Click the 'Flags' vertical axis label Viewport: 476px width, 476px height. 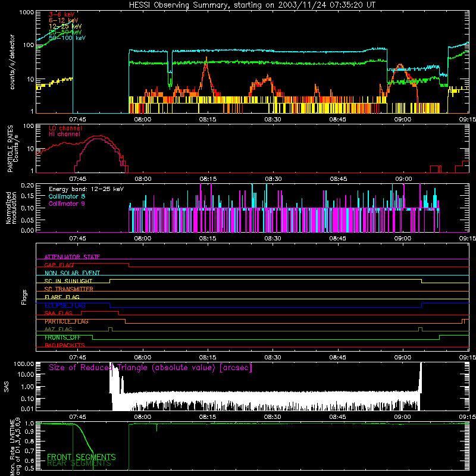(x=24, y=297)
